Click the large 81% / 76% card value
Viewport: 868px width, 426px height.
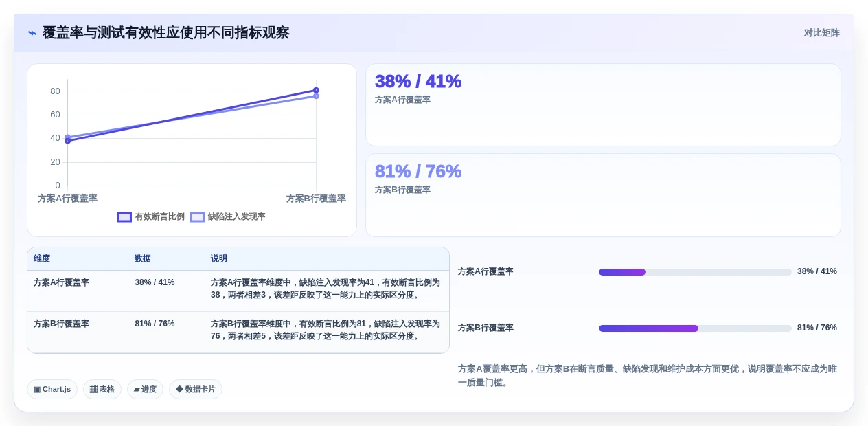click(418, 171)
